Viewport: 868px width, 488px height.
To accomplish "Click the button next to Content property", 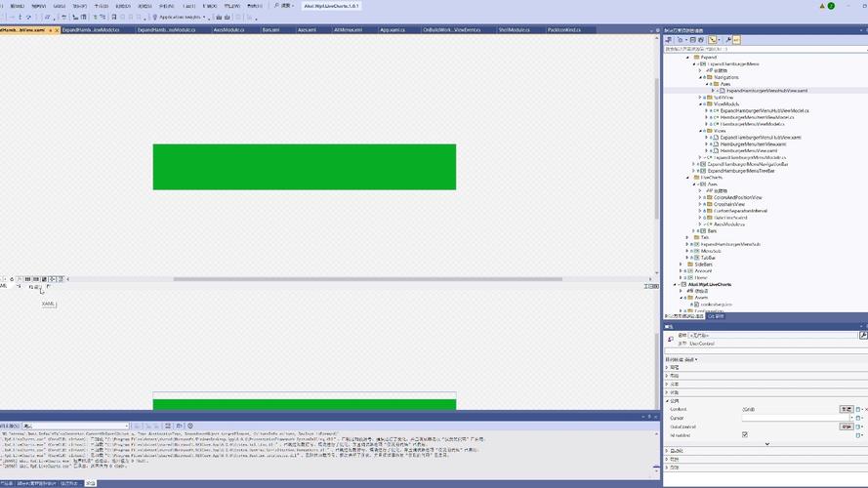I will tap(846, 409).
